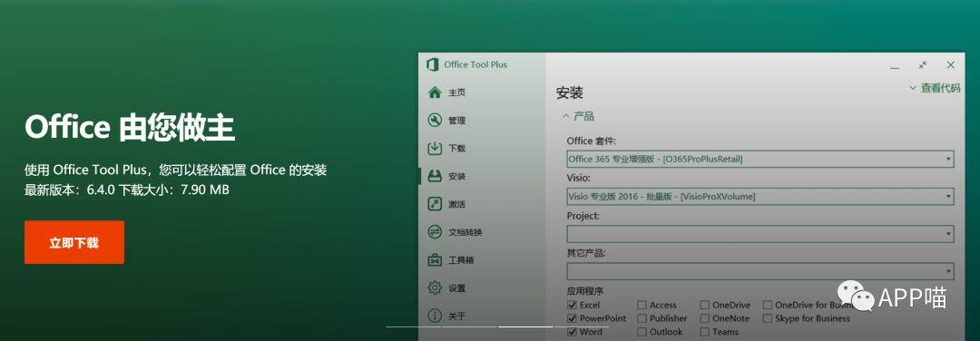The image size is (980, 341).
Task: Open the Project product dropdown
Action: 760,234
